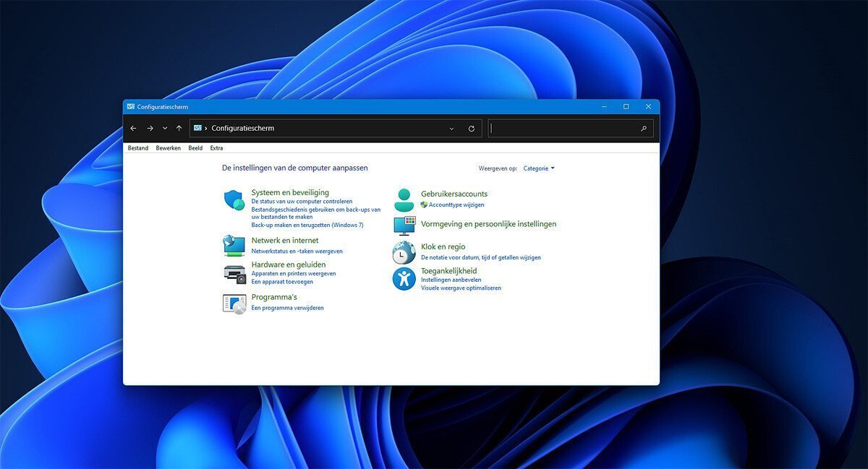The image size is (868, 469).
Task: Click Accounttype wijzigen link
Action: click(456, 205)
